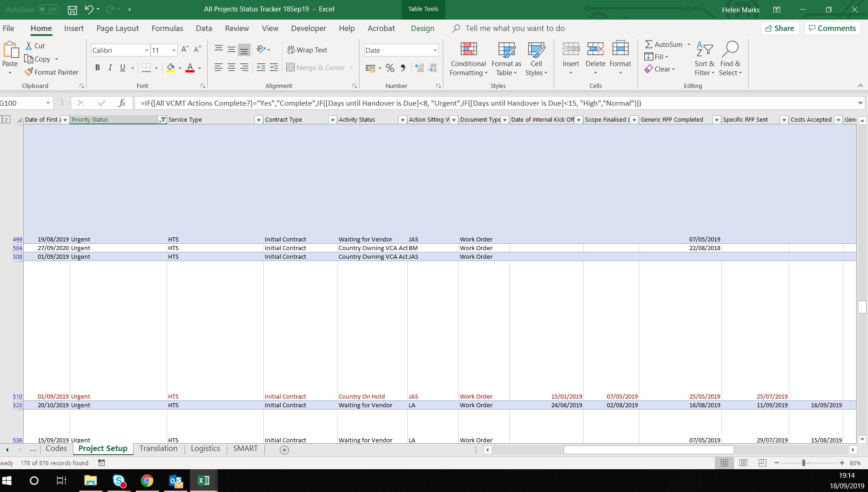Open the Cell Styles gallery
This screenshot has height=492, width=868.
pos(536,59)
